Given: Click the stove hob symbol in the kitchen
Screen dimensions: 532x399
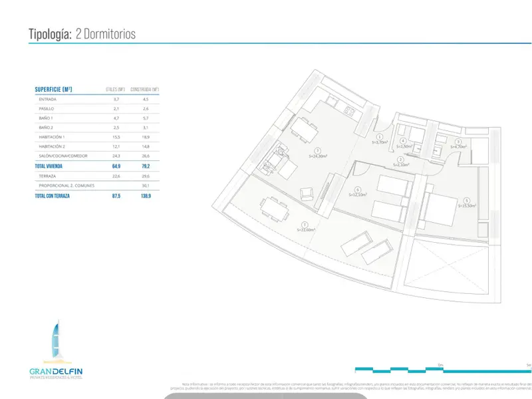Looking at the screenshot, I should 350,110.
